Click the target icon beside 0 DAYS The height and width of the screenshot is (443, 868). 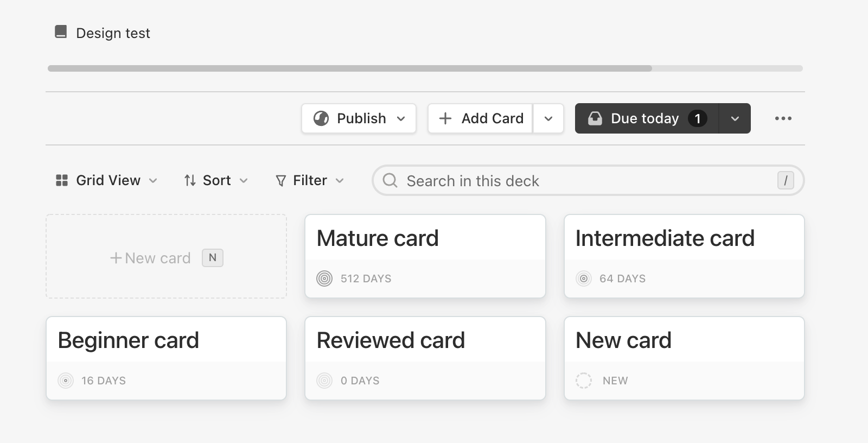(x=324, y=381)
